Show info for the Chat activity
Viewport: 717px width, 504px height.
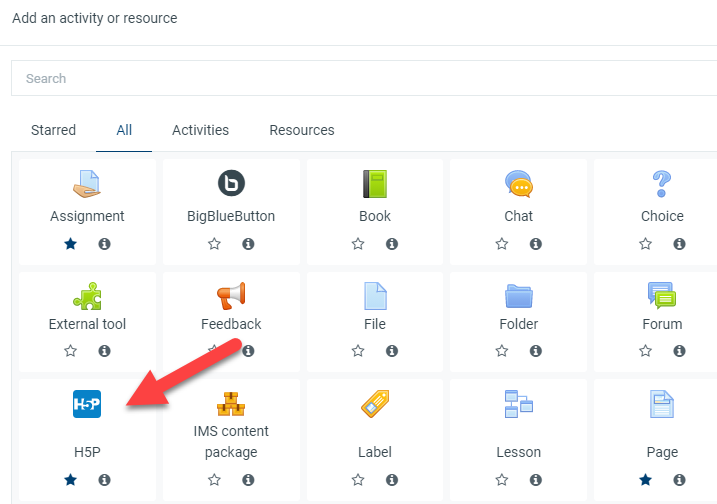click(x=535, y=243)
